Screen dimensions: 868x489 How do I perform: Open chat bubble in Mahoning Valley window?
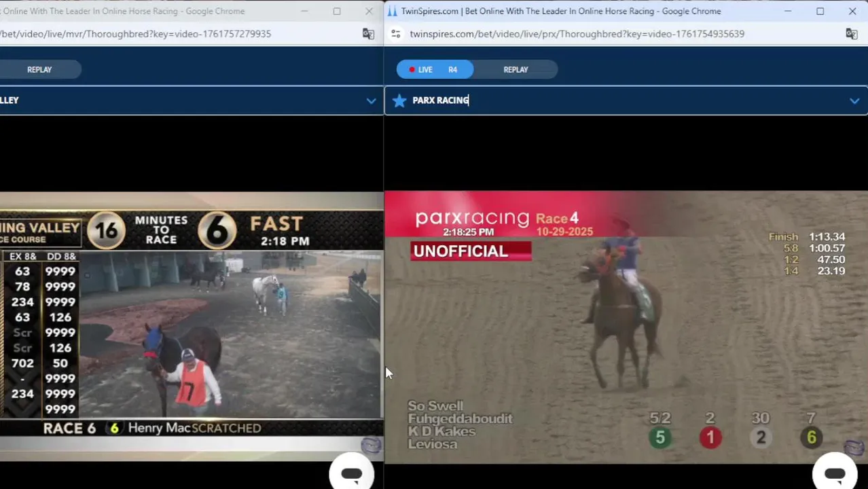tap(351, 473)
